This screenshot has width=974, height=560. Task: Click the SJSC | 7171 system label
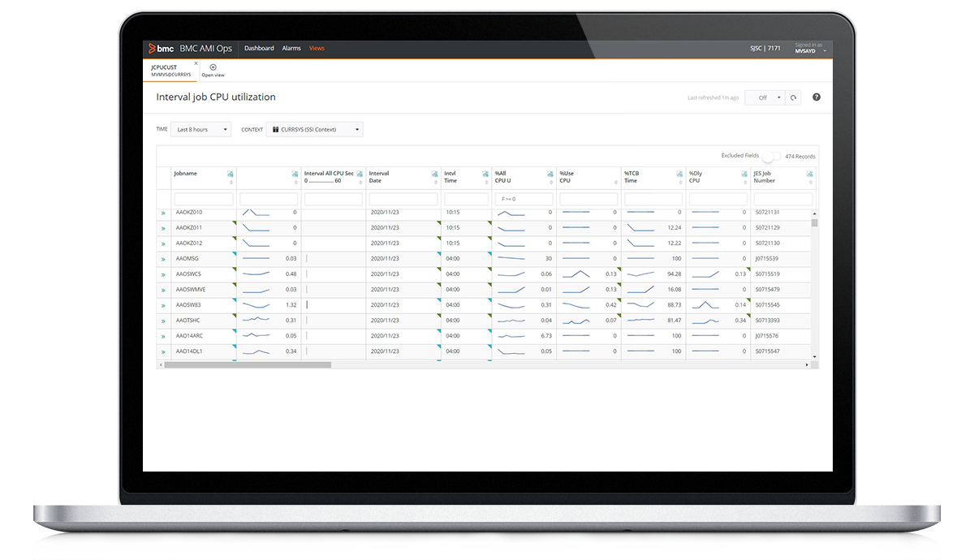[765, 49]
